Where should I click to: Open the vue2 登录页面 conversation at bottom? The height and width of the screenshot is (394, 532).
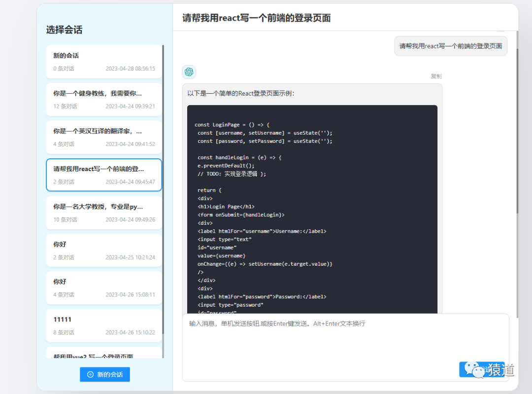tap(103, 356)
